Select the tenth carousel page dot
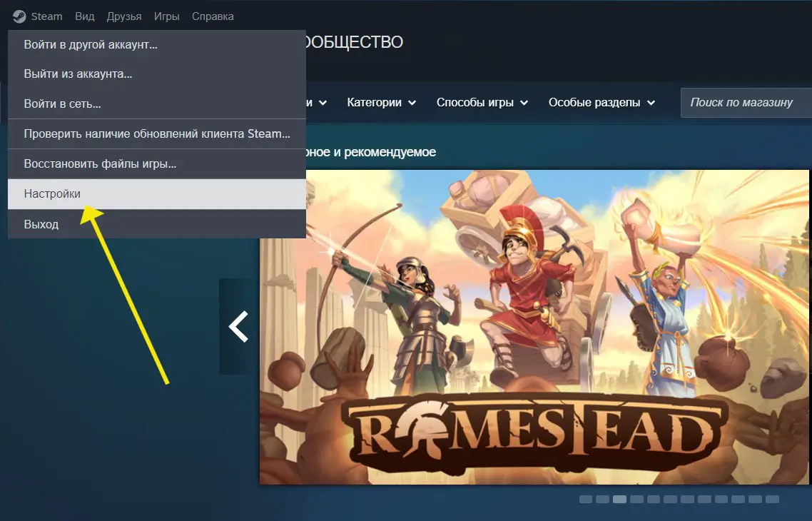Screen dimensions: 812x521 (739, 500)
